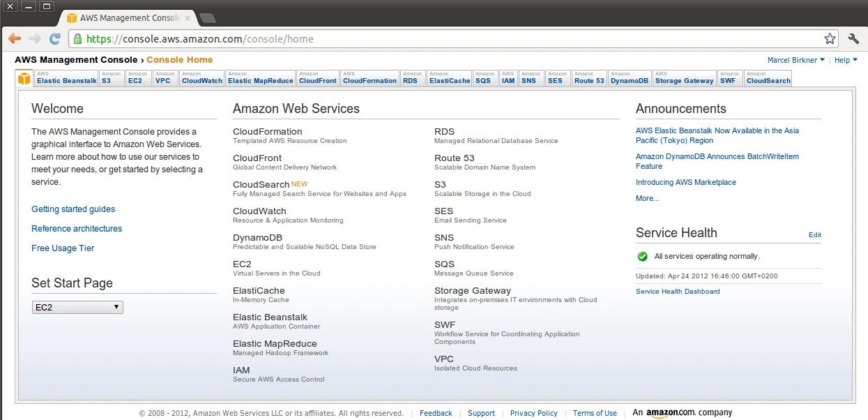Reload the page with the refresh icon

54,39
